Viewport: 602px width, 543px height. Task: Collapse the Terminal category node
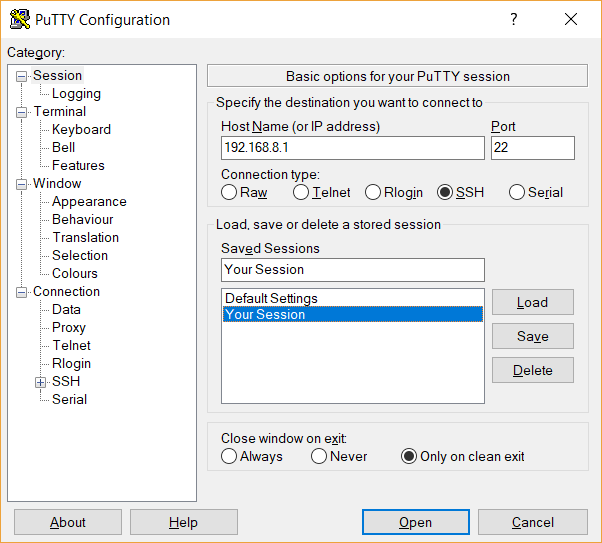pyautogui.click(x=21, y=112)
